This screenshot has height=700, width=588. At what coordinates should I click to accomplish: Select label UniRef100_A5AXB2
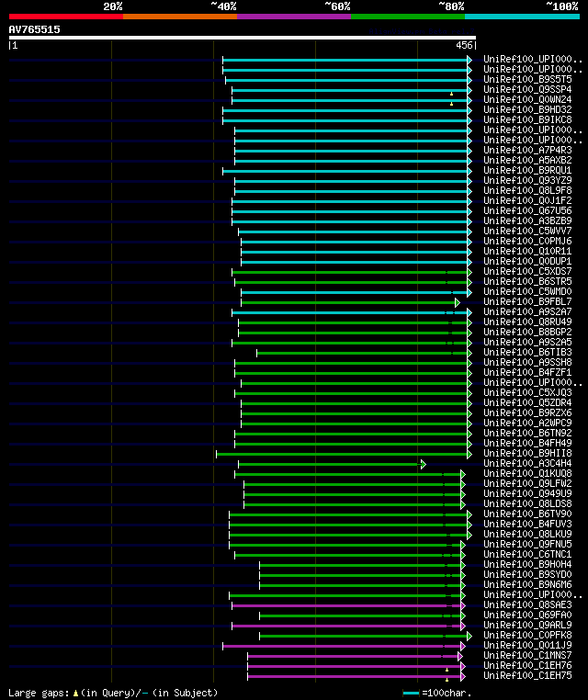pyautogui.click(x=527, y=160)
